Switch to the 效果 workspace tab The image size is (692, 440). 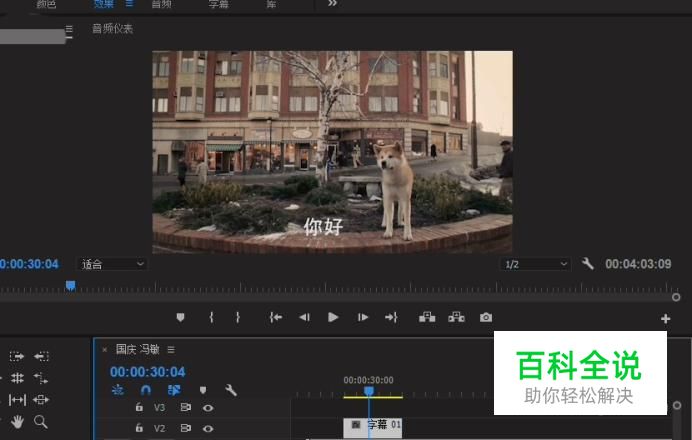click(104, 4)
